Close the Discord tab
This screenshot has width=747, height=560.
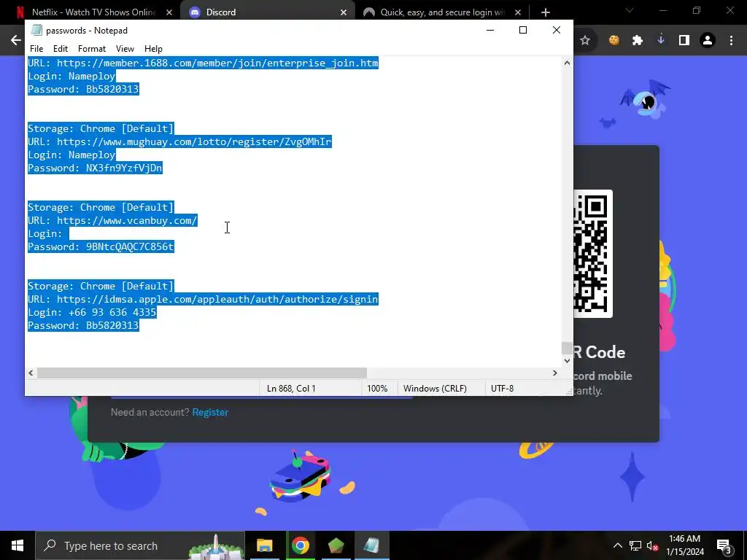(344, 12)
